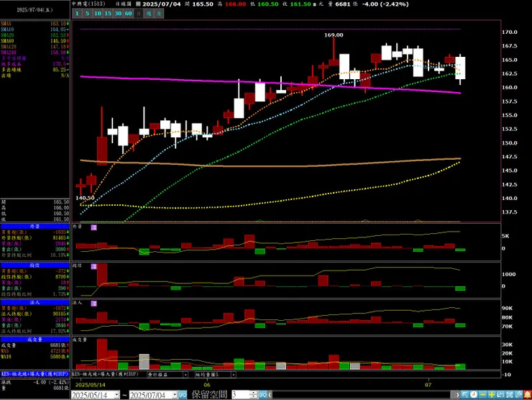Screen dimensions: 532x400
Task: Click the left arrow of horizontal scrollbar
Action: point(270,395)
